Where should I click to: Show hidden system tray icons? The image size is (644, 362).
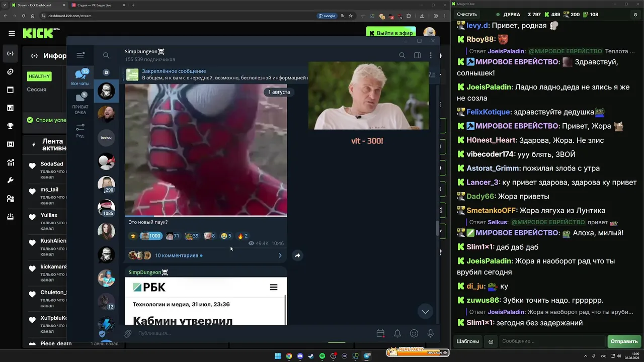pos(586,356)
